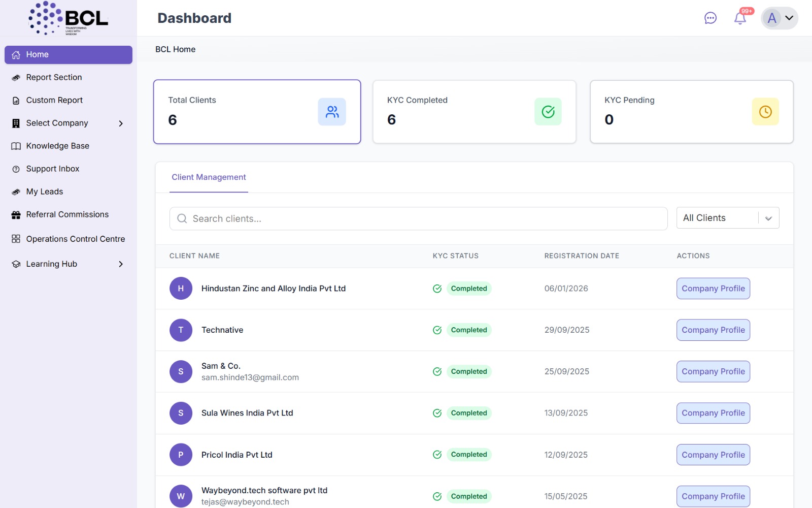Click the Custom Report document icon
Screen dimensions: 812x508
tap(16, 101)
